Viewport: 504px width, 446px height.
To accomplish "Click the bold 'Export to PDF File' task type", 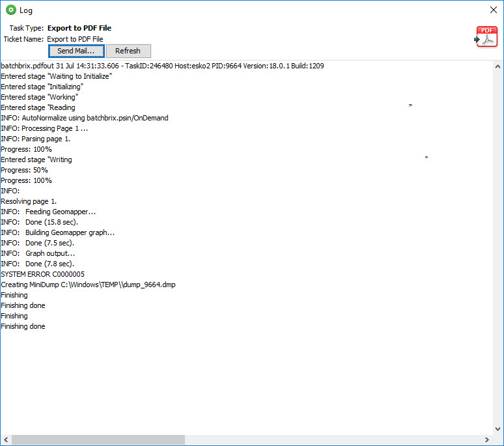I will pyautogui.click(x=79, y=28).
